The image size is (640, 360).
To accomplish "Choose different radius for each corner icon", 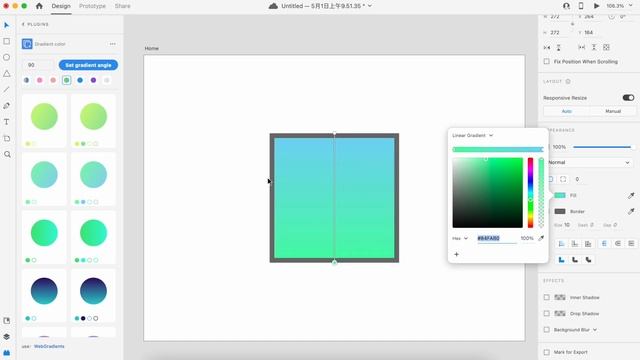I will (563, 179).
